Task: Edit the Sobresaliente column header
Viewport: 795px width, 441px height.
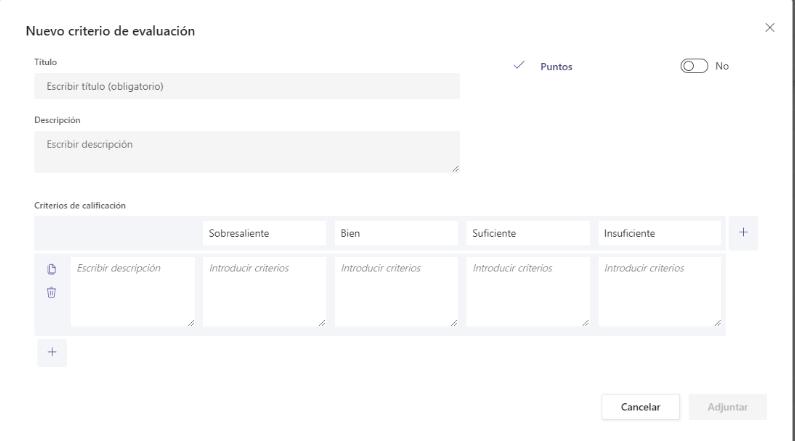Action: (x=265, y=233)
